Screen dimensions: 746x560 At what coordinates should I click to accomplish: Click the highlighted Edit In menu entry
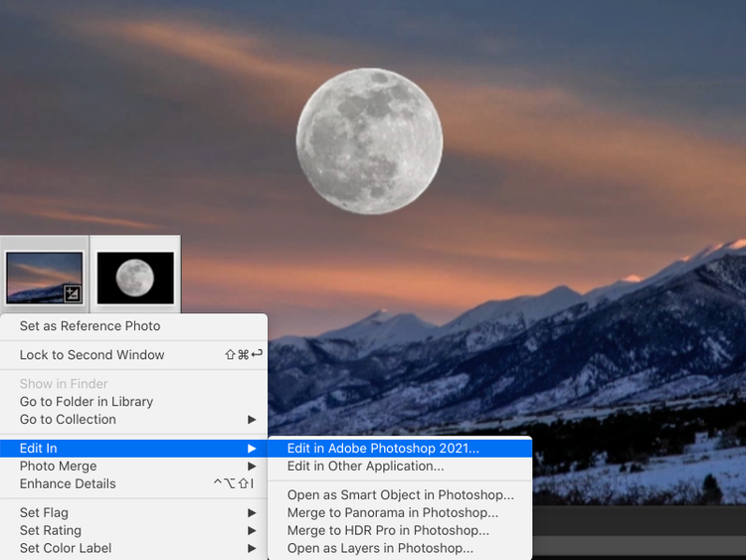pyautogui.click(x=38, y=449)
